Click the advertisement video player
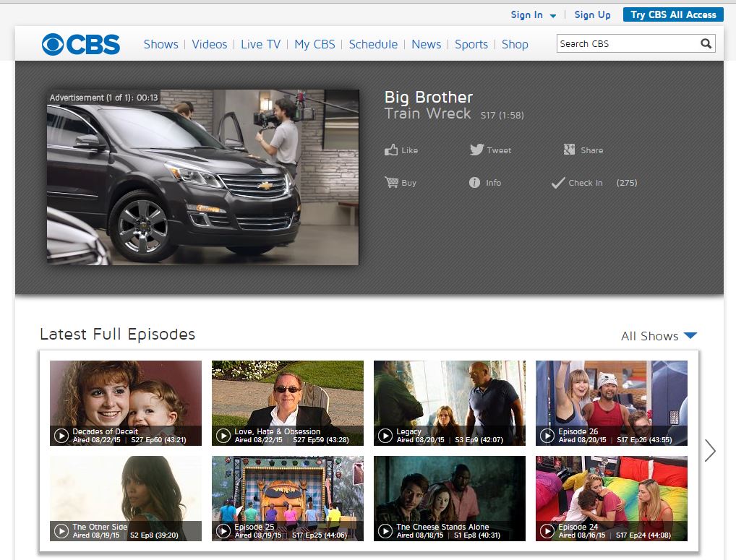The image size is (736, 560). pos(202,177)
